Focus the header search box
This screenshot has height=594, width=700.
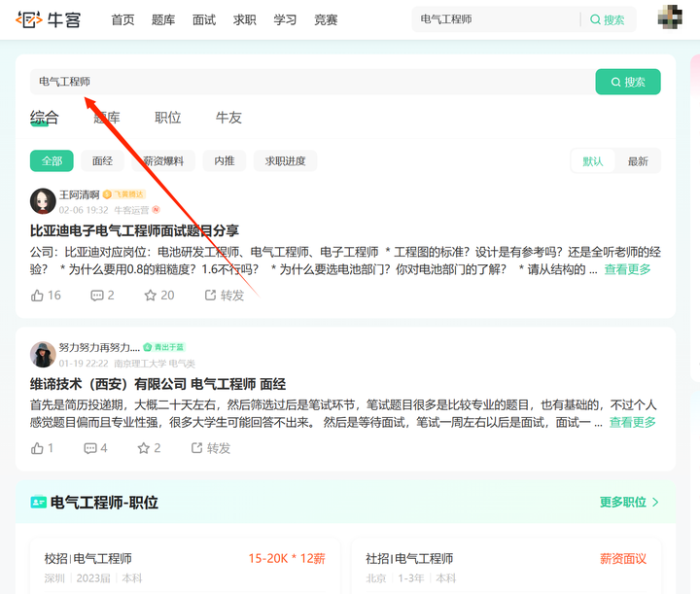(496, 19)
